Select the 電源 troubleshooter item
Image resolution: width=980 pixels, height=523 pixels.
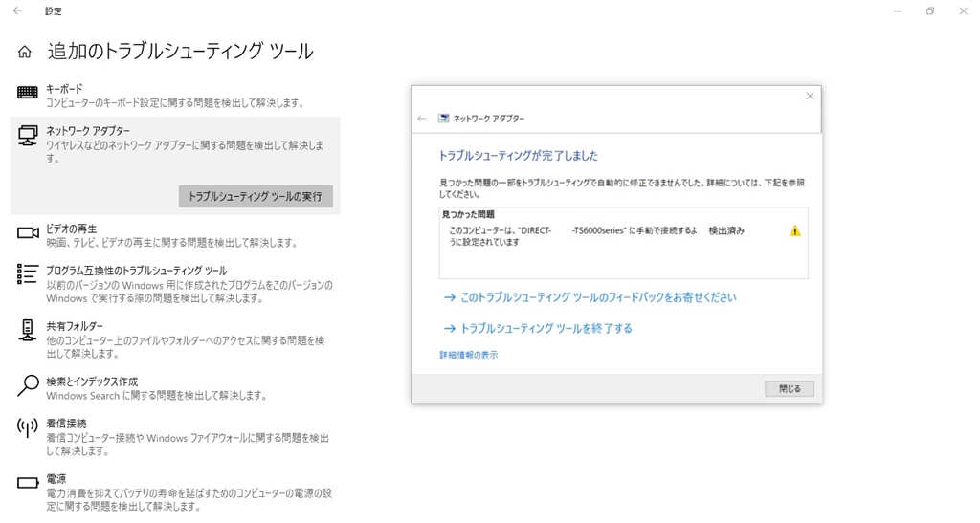click(x=175, y=492)
